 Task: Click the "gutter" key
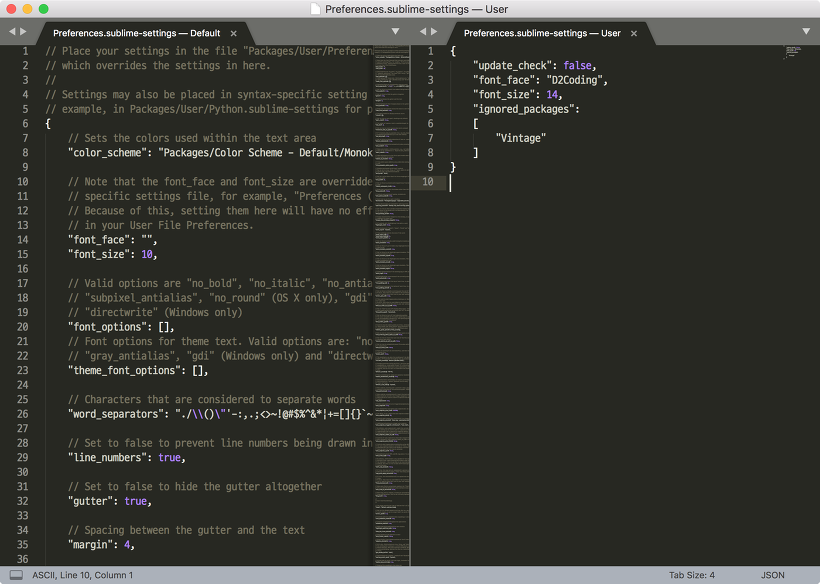[90, 501]
